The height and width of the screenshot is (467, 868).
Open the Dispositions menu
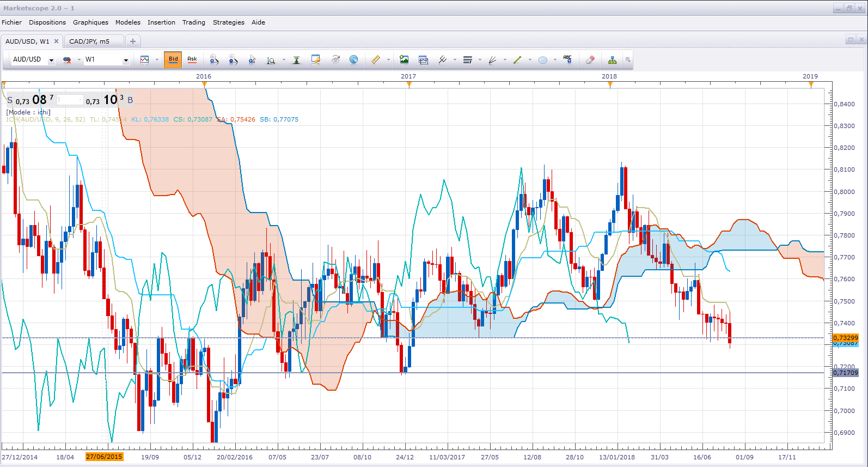click(x=47, y=22)
